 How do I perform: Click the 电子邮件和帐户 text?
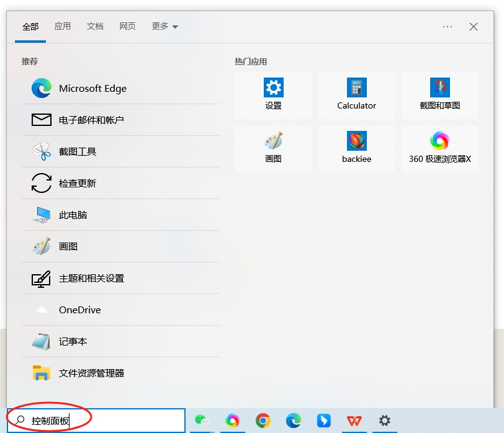click(x=91, y=120)
